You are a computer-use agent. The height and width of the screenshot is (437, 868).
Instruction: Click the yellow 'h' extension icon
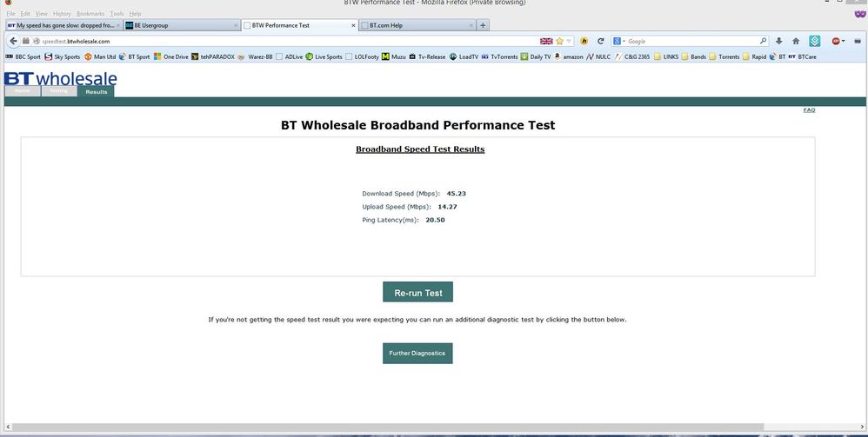[x=584, y=41]
